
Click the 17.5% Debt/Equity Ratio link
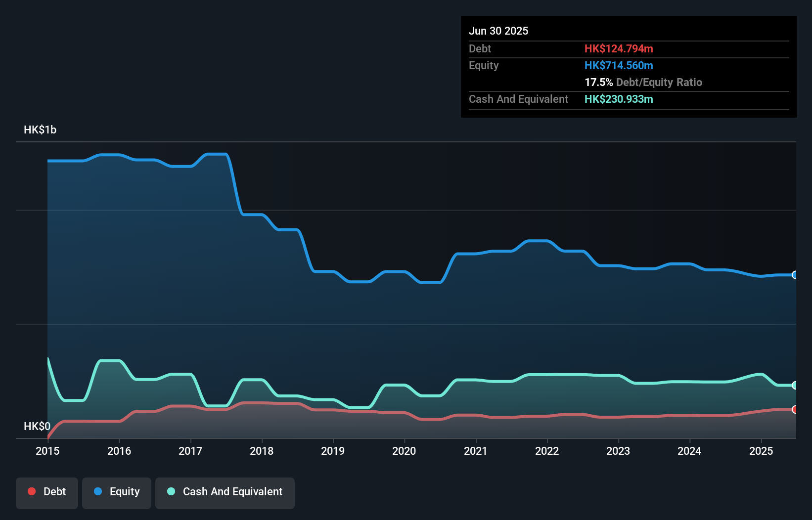click(x=643, y=82)
